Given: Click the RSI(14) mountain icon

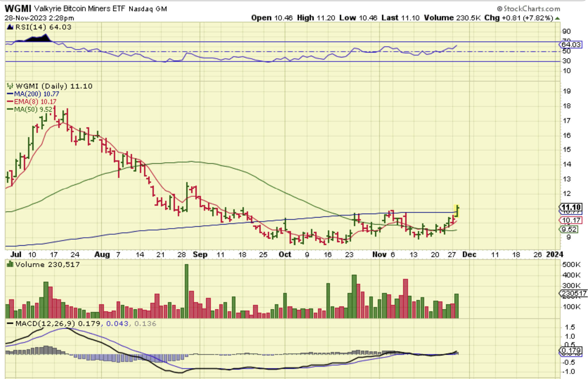Looking at the screenshot, I should (x=10, y=27).
